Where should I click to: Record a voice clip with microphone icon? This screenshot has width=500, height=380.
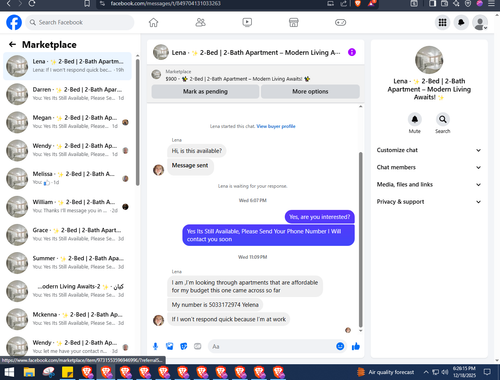pyautogui.click(x=155, y=346)
